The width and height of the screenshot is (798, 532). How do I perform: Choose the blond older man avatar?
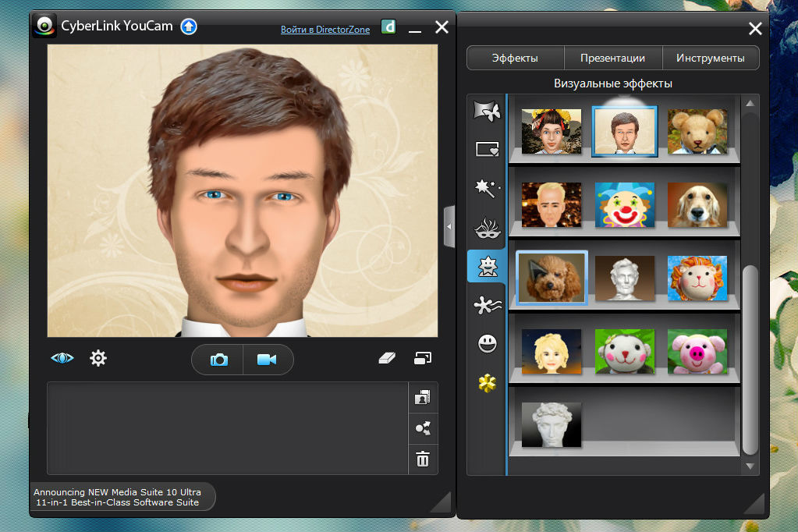coord(552,204)
